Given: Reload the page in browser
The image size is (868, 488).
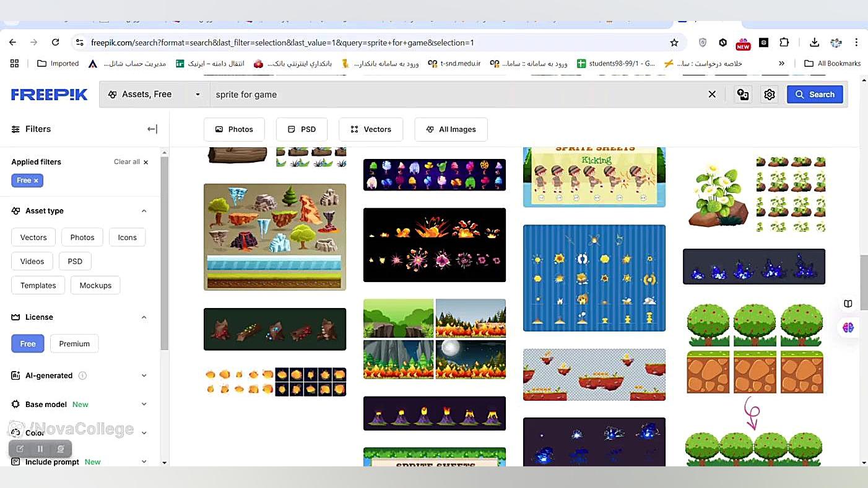Looking at the screenshot, I should pyautogui.click(x=55, y=42).
